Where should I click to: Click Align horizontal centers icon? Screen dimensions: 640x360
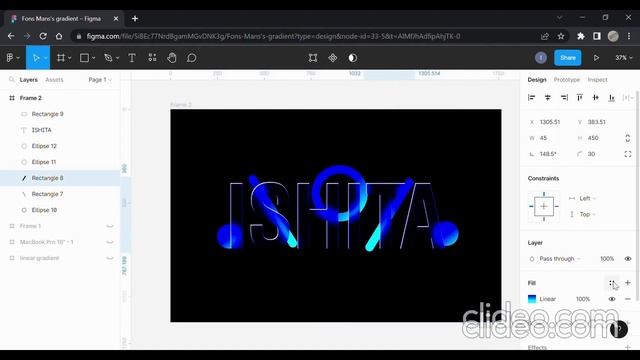(x=548, y=98)
